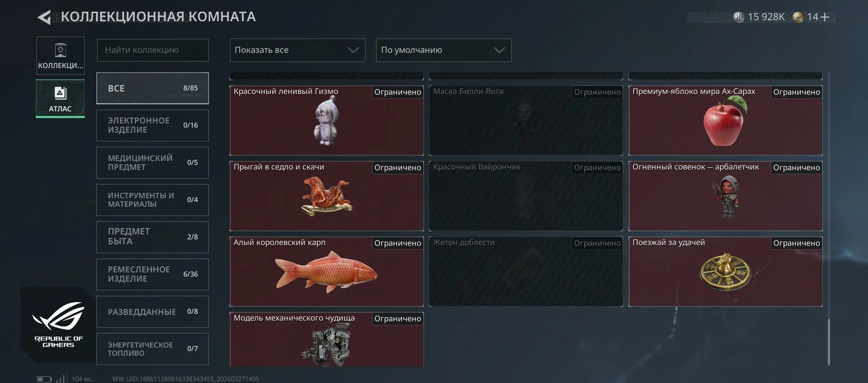Switch to Электронное изделие category

click(x=152, y=126)
